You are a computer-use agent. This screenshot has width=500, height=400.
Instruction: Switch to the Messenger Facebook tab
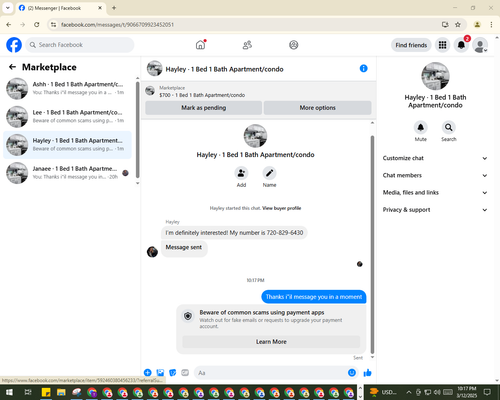click(x=61, y=8)
